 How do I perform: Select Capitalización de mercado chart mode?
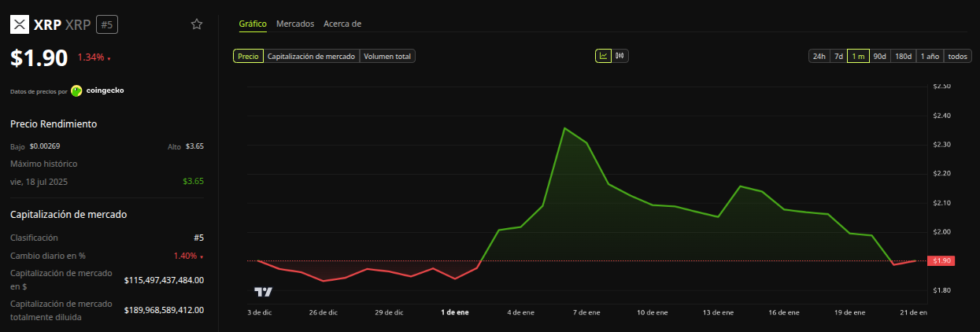312,56
